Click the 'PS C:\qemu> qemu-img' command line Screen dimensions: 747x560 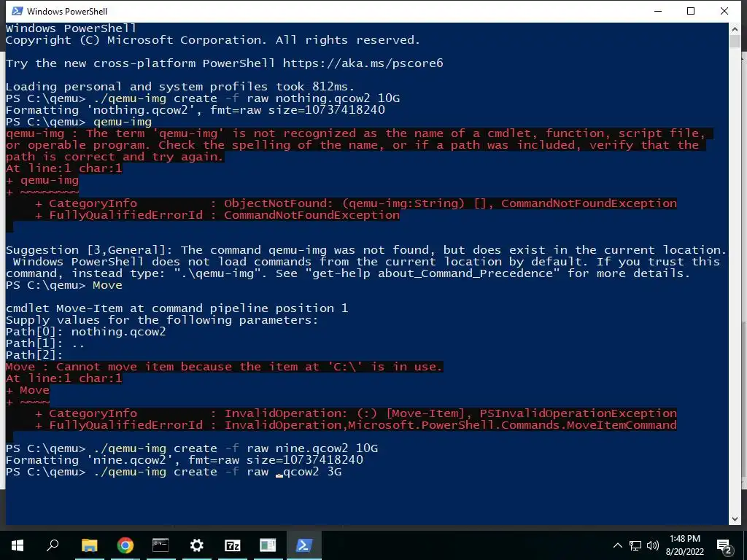[x=79, y=122]
